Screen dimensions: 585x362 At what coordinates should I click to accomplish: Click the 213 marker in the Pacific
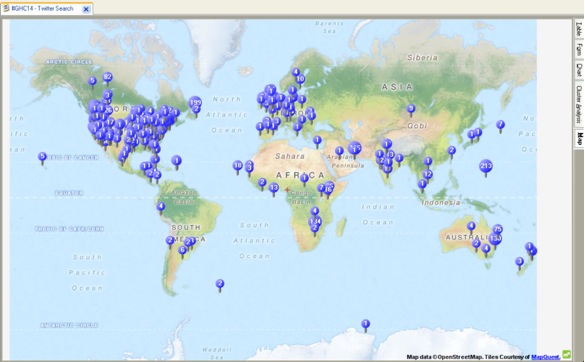(486, 166)
